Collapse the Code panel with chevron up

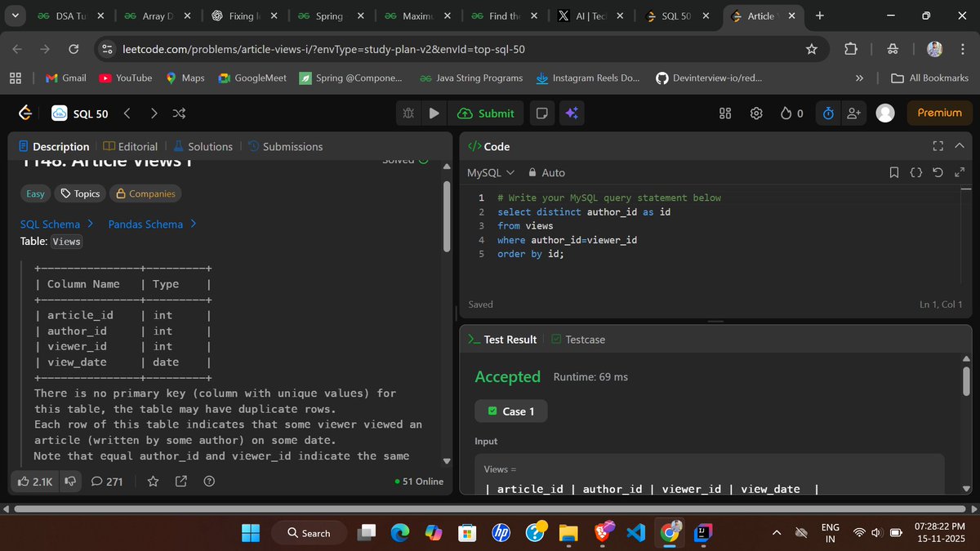[x=959, y=146]
